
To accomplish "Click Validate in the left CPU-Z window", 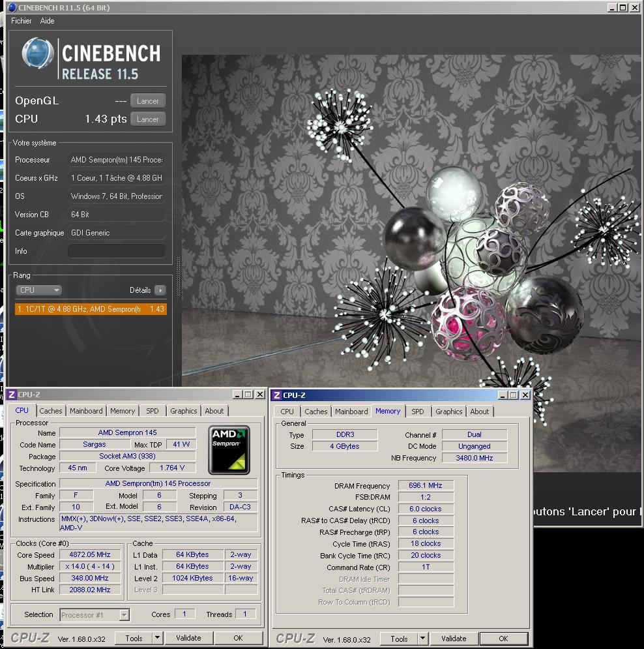I will (x=188, y=638).
